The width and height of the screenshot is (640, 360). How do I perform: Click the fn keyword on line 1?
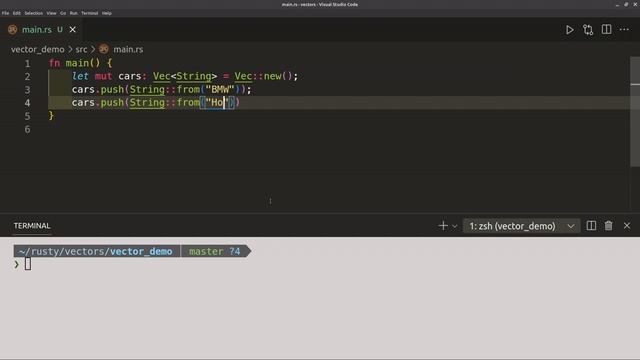pos(54,63)
